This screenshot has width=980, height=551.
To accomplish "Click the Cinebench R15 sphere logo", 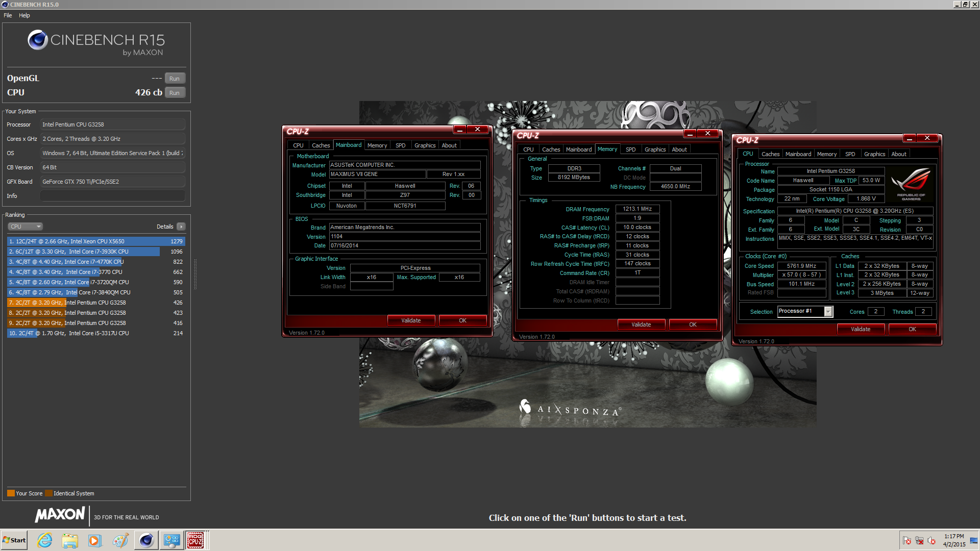I will pyautogui.click(x=37, y=40).
